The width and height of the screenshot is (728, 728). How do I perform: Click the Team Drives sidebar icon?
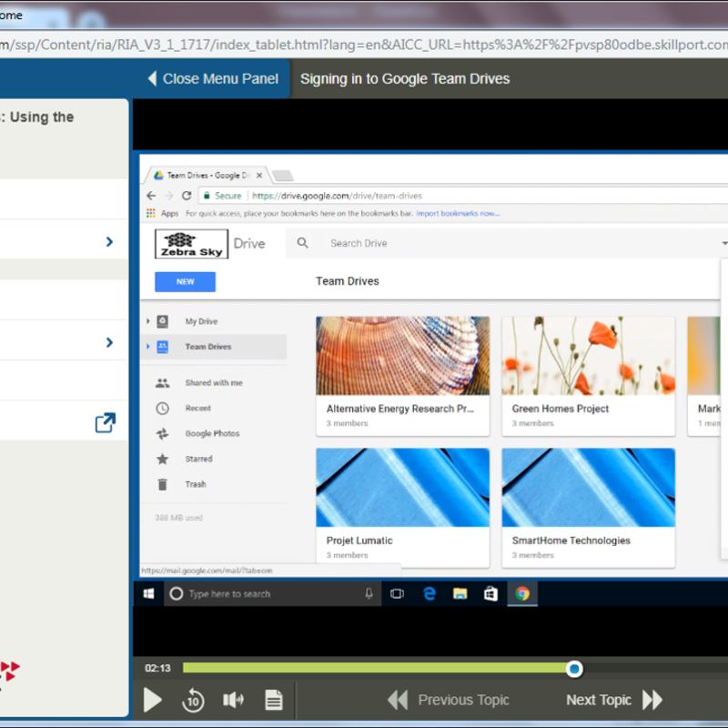click(x=163, y=347)
